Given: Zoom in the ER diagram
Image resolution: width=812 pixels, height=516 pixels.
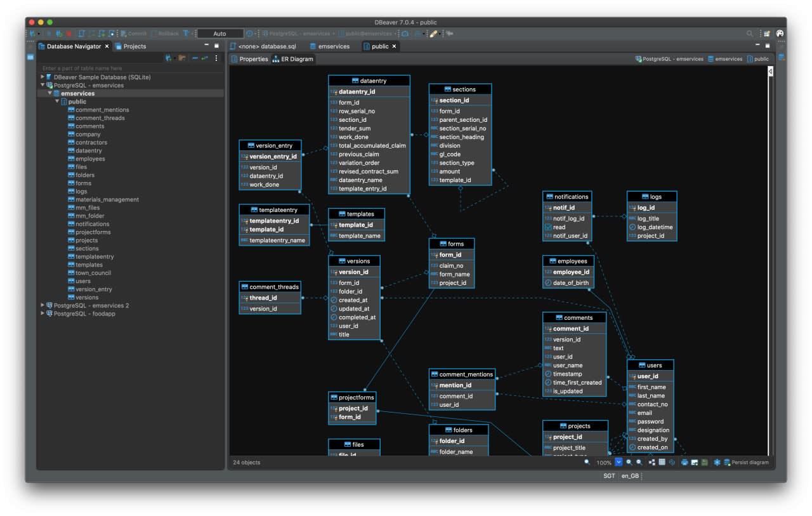Looking at the screenshot, I should pyautogui.click(x=629, y=463).
